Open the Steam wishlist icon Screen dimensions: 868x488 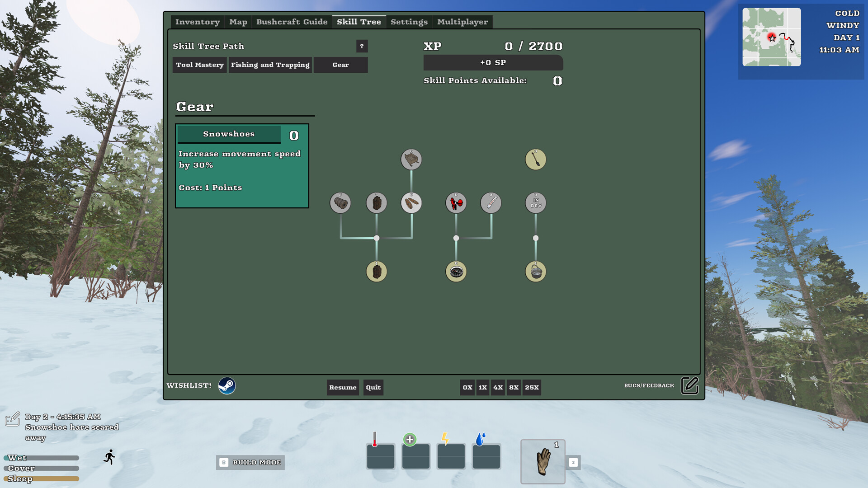tap(226, 386)
